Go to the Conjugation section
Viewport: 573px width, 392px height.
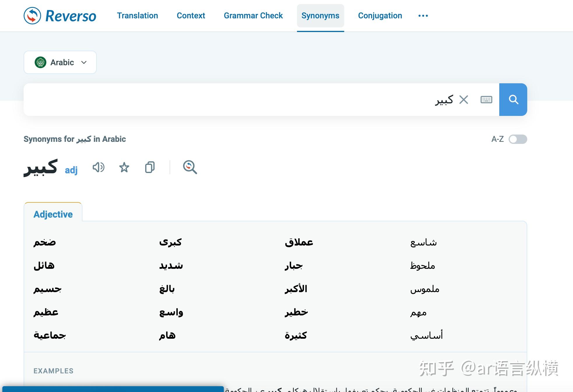pos(380,16)
